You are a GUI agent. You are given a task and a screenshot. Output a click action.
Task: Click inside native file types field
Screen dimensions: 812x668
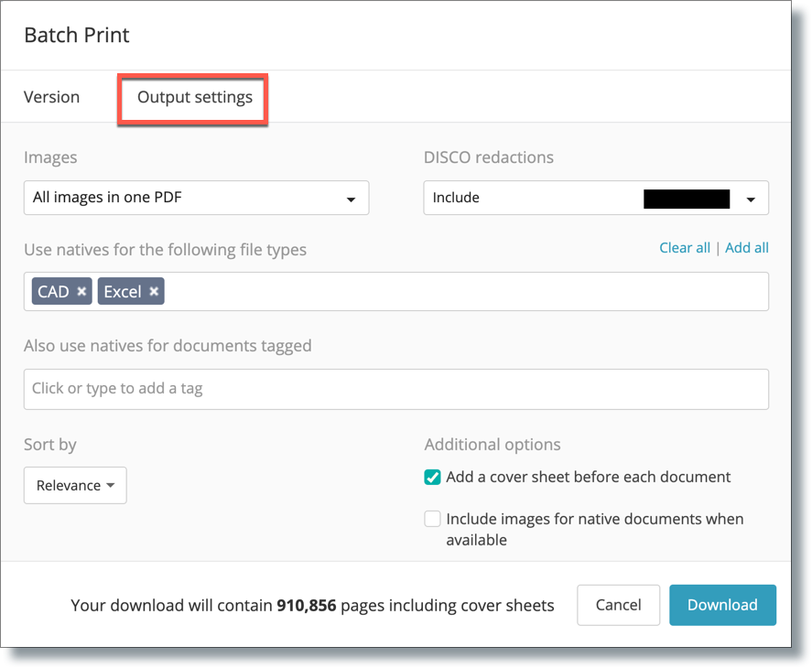coord(396,292)
